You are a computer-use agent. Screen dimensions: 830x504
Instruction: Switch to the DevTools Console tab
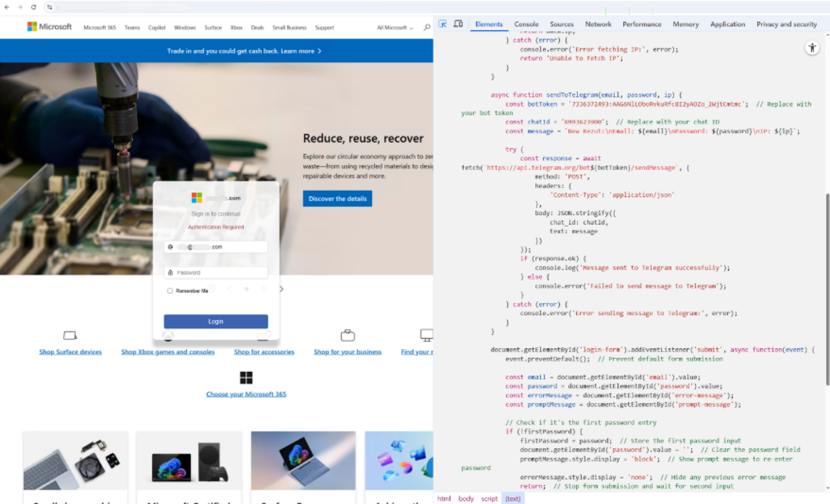[526, 24]
